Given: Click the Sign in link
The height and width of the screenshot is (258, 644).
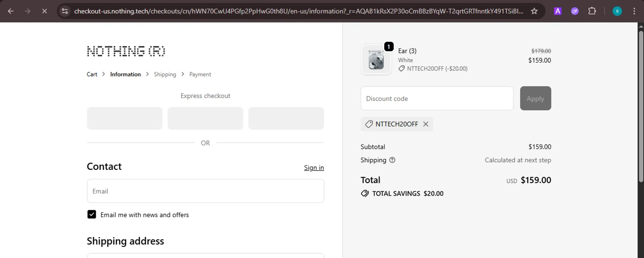Looking at the screenshot, I should tap(314, 168).
